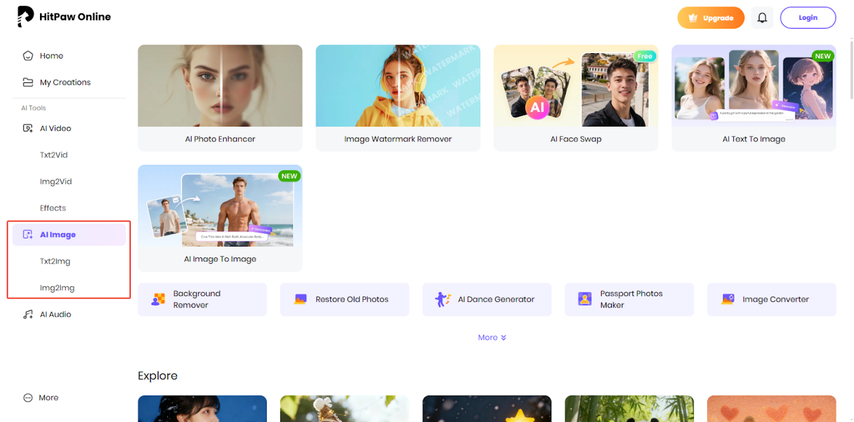Screen dimensions: 854x422
Task: Click the 'AI Face Swap' caption
Action: [576, 139]
